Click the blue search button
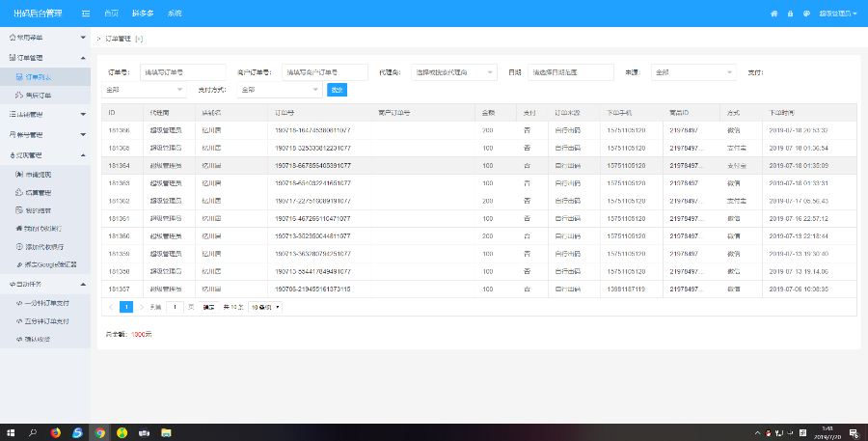The width and height of the screenshot is (868, 441). tap(337, 90)
